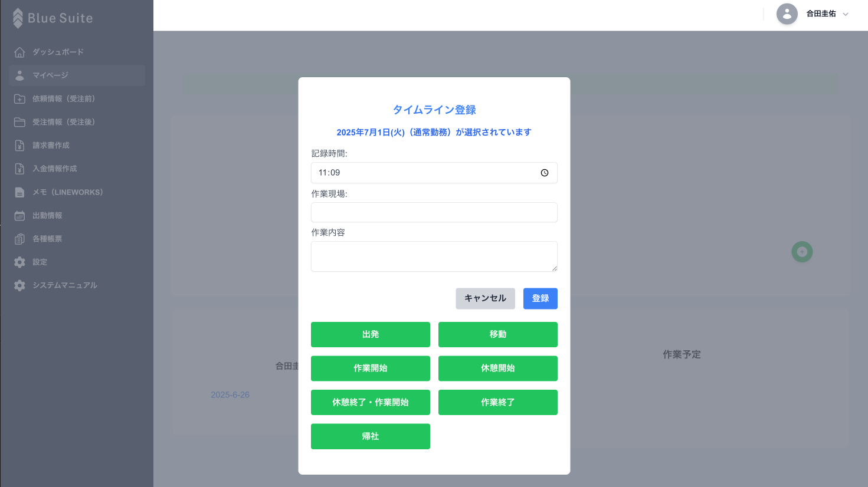The image size is (868, 487).
Task: Open 各種帳票 menu item
Action: point(77,239)
